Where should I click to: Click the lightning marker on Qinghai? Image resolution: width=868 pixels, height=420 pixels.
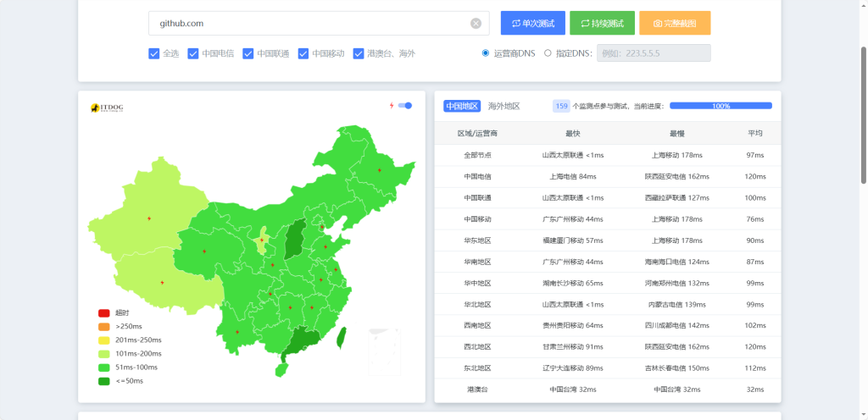pyautogui.click(x=204, y=251)
